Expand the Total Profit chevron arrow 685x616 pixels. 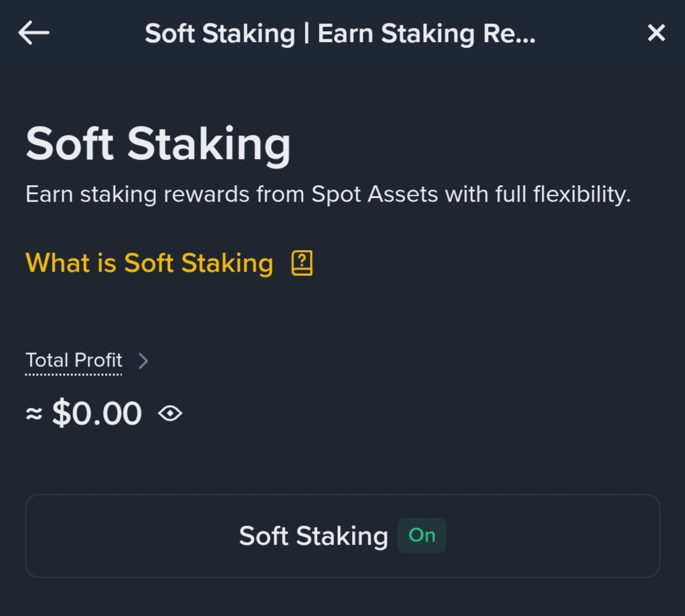coord(143,361)
